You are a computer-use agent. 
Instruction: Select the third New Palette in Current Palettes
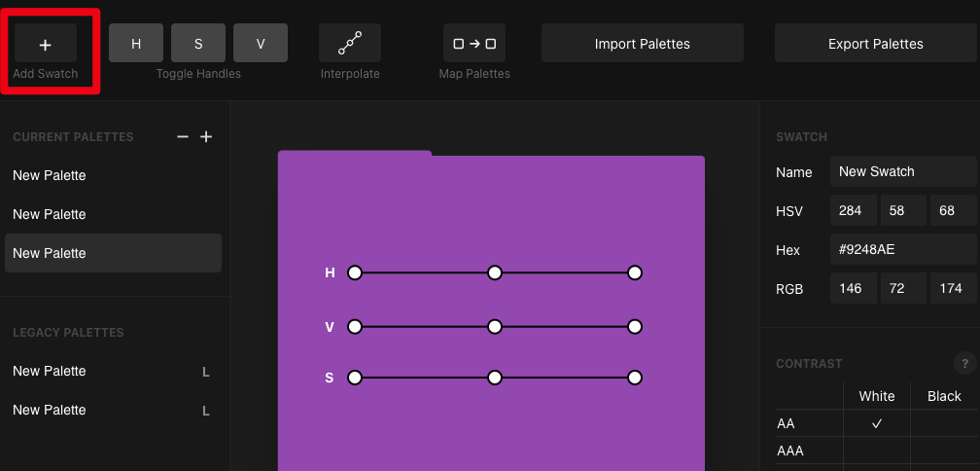[113, 253]
